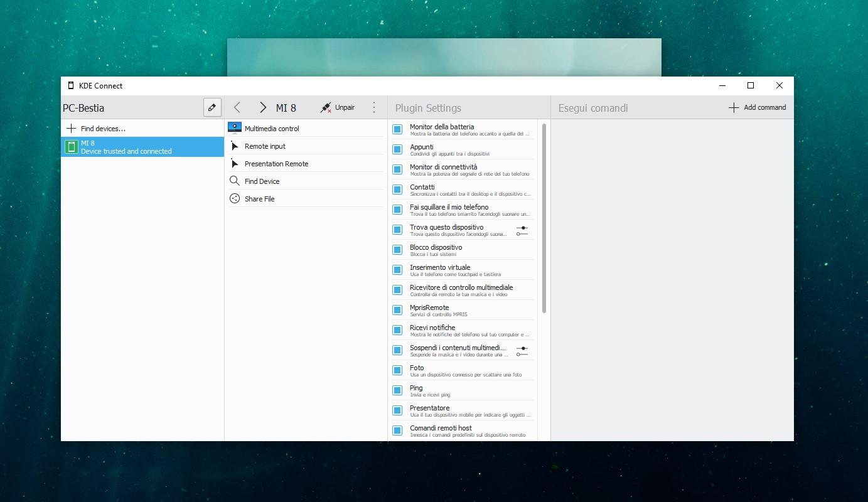Viewport: 868px width, 502px height.
Task: Click Plugin Settings heading
Action: click(x=428, y=108)
